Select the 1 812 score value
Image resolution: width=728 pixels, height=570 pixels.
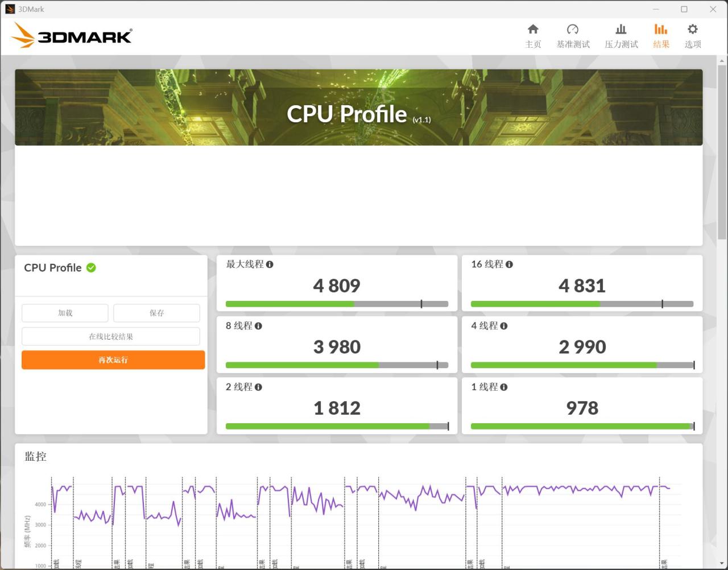(337, 408)
